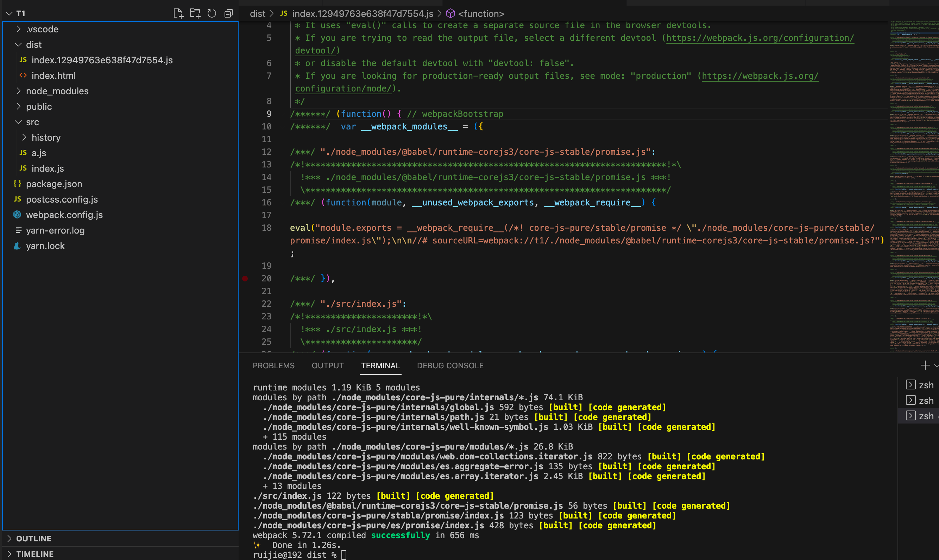Open yarn.lock file in explorer
The width and height of the screenshot is (939, 560).
[x=45, y=246]
